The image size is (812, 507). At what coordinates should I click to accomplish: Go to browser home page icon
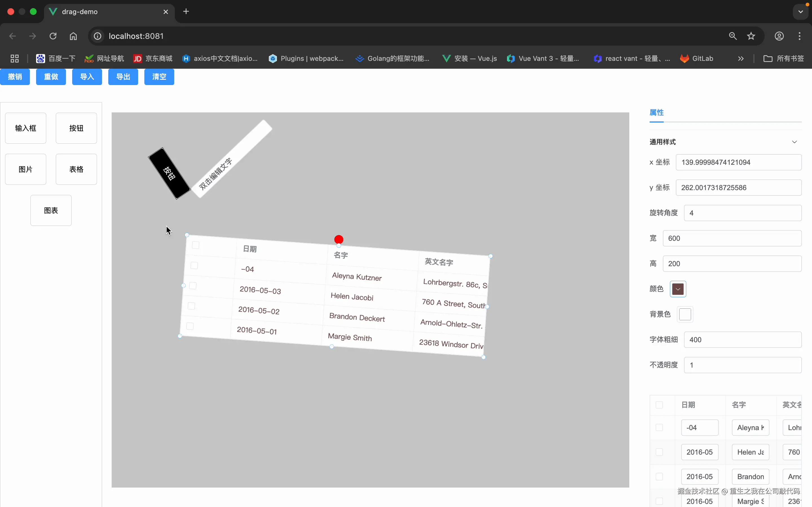click(x=73, y=36)
